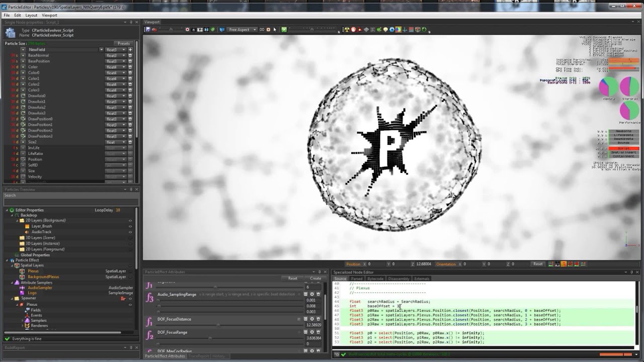This screenshot has height=362, width=644.
Task: Click the delete trash icon for Color0 field
Action: click(x=130, y=73)
